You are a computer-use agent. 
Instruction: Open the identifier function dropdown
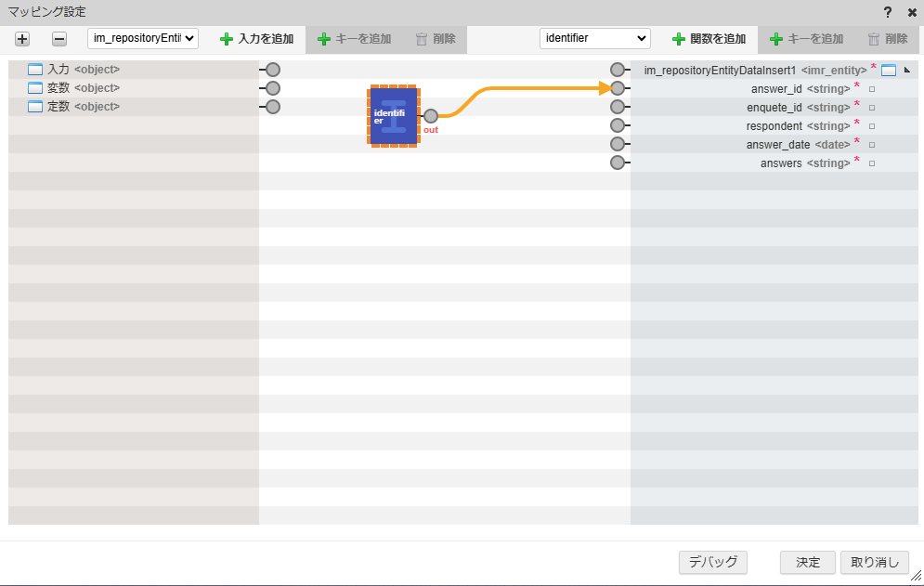(594, 38)
